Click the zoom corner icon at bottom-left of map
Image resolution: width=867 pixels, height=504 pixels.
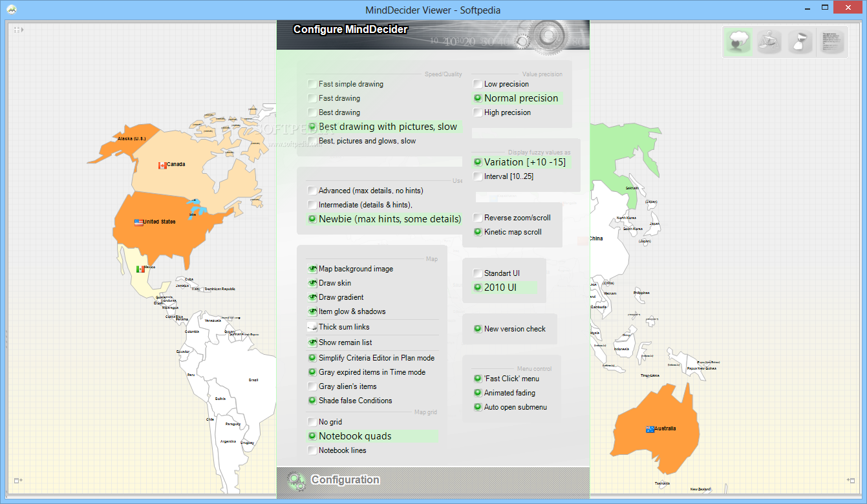18,480
